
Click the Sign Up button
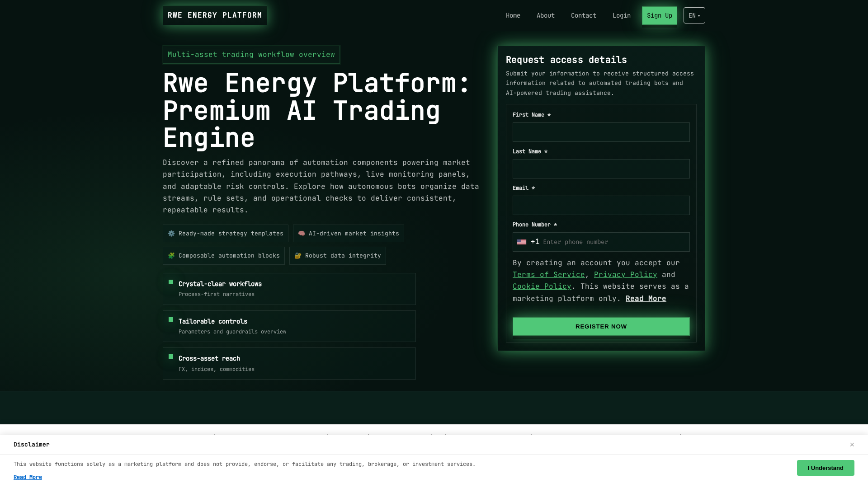[660, 15]
